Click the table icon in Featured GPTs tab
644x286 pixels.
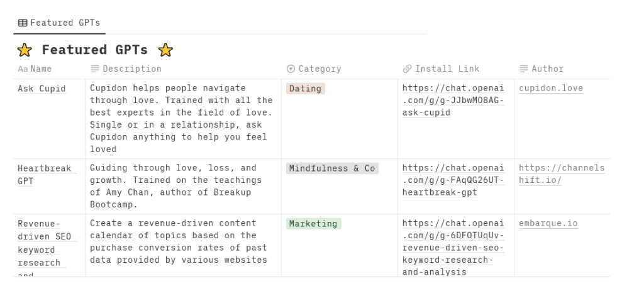coord(23,23)
